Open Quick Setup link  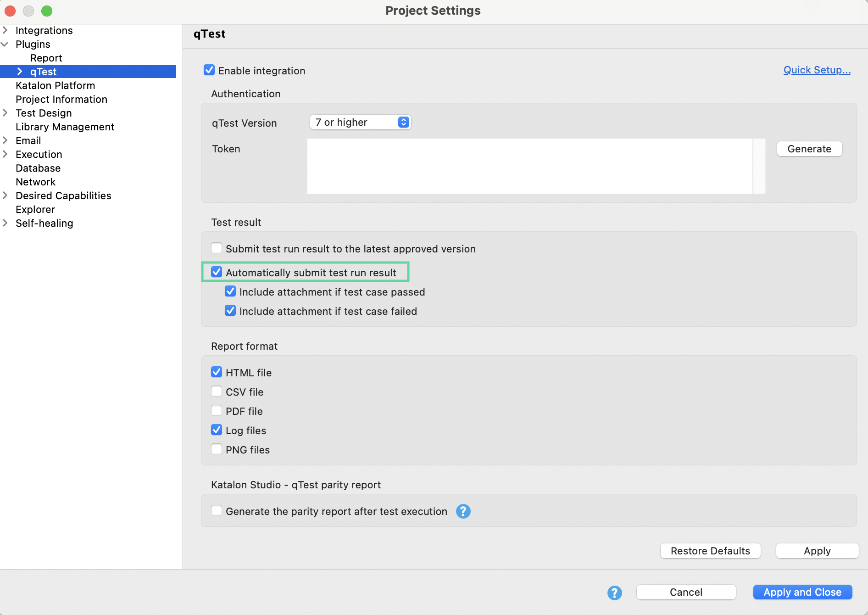(x=816, y=70)
